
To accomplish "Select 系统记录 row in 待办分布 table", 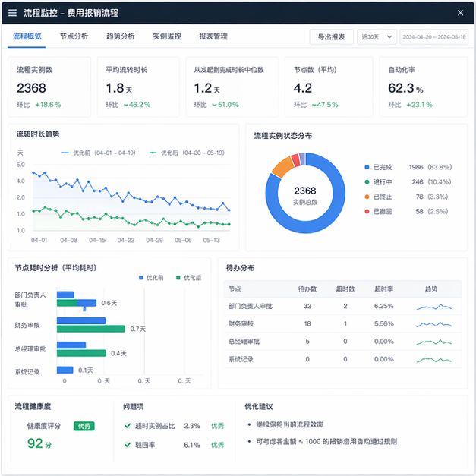I will pyautogui.click(x=342, y=359).
